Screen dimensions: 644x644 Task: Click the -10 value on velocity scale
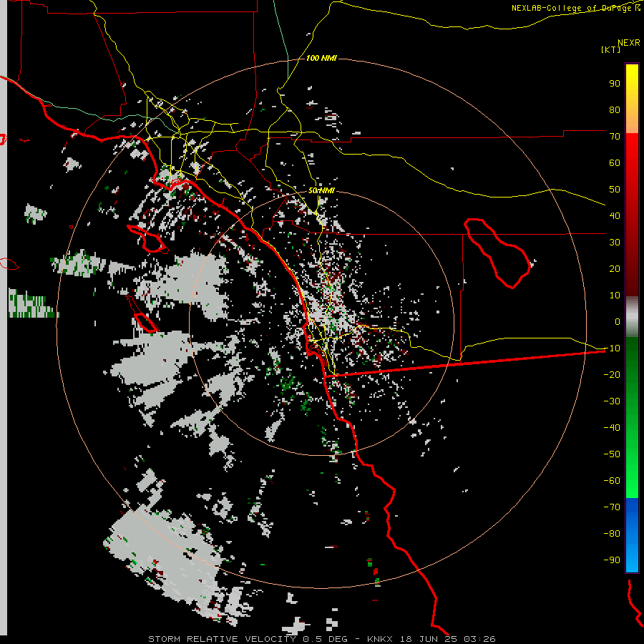(x=612, y=348)
